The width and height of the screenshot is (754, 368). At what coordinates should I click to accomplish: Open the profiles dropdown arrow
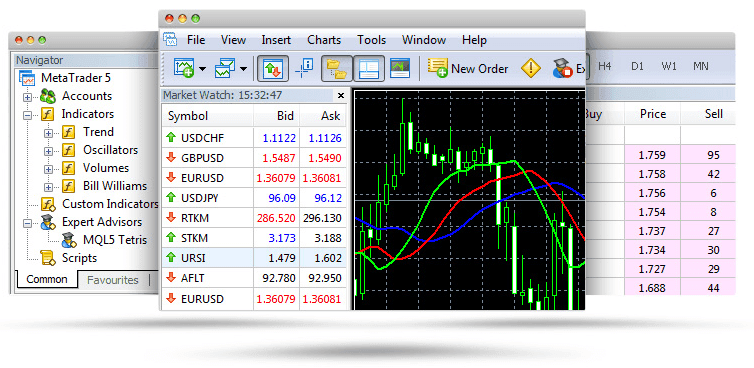243,69
